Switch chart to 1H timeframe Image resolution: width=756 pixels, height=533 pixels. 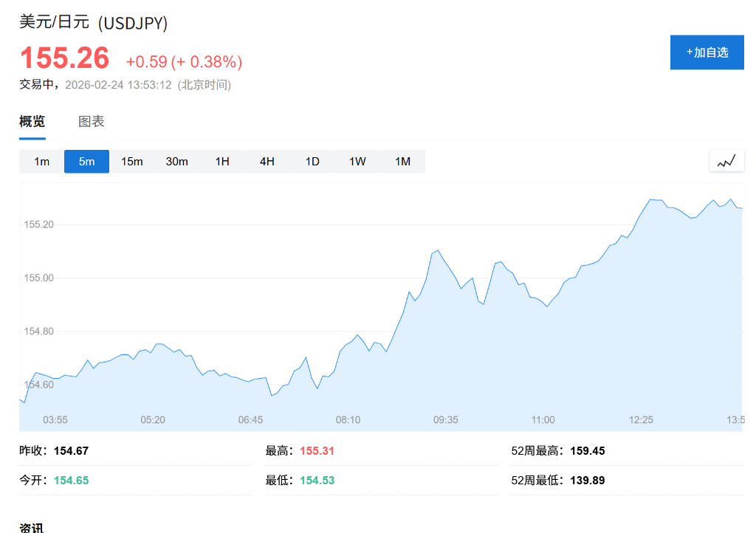222,161
